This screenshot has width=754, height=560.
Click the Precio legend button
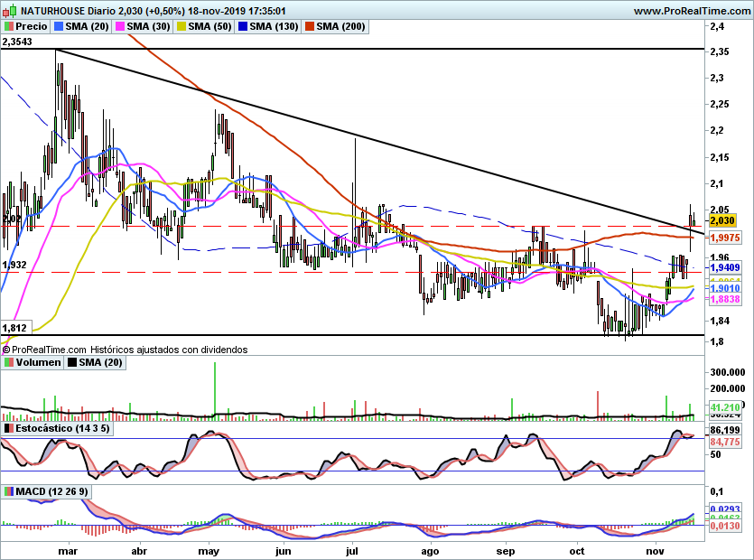click(x=26, y=26)
